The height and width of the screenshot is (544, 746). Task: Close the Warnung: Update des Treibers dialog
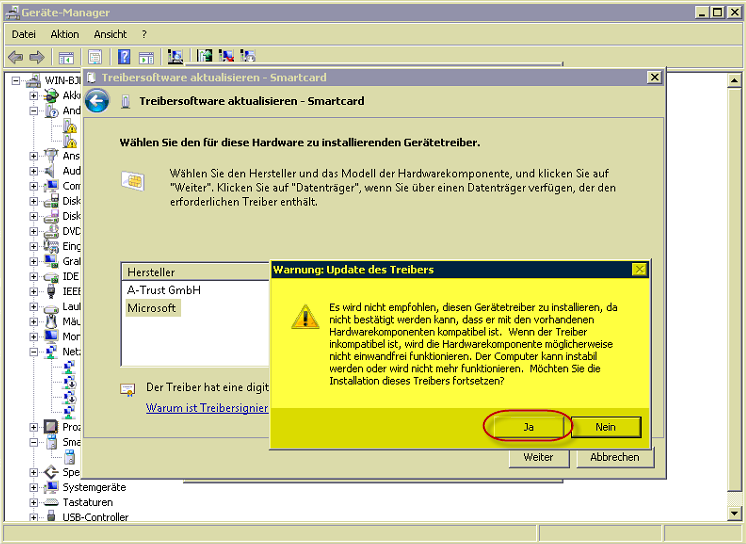click(639, 270)
